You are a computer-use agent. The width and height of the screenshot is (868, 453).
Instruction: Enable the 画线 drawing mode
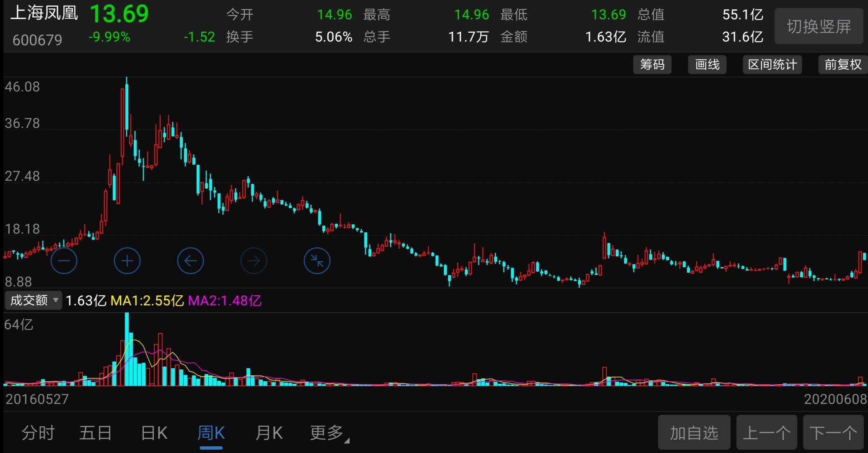click(x=707, y=64)
